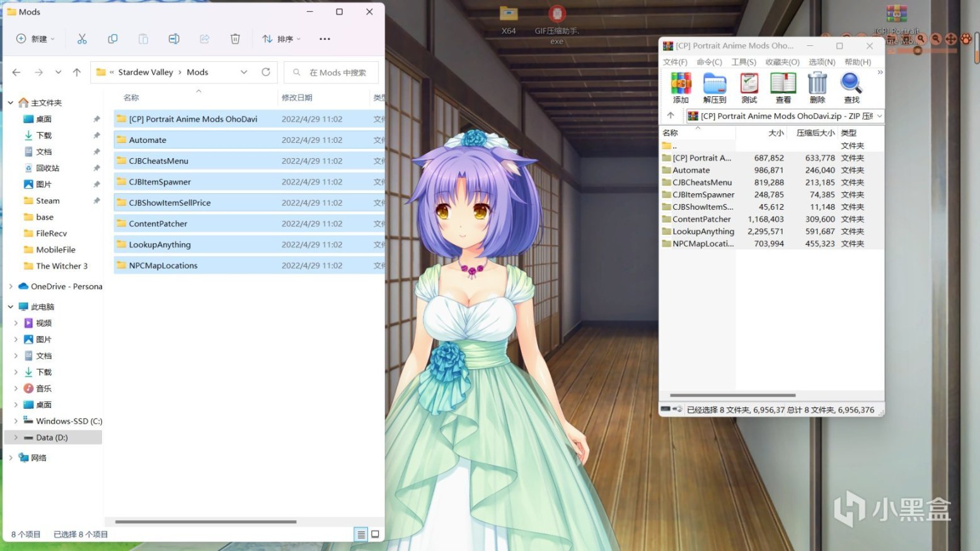This screenshot has width=980, height=551.
Task: Click WinRAR 添加 (Add) toolbar icon
Action: click(x=681, y=88)
